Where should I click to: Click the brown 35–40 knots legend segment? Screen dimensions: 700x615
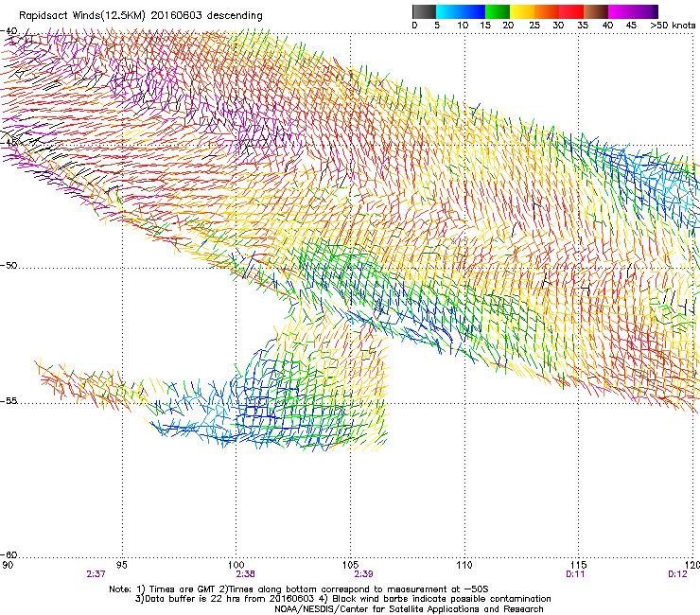pyautogui.click(x=596, y=11)
